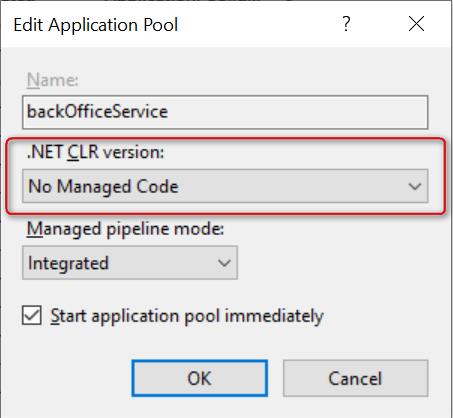Open the .NET CLR version dropdown
The width and height of the screenshot is (453, 418).
[225, 186]
